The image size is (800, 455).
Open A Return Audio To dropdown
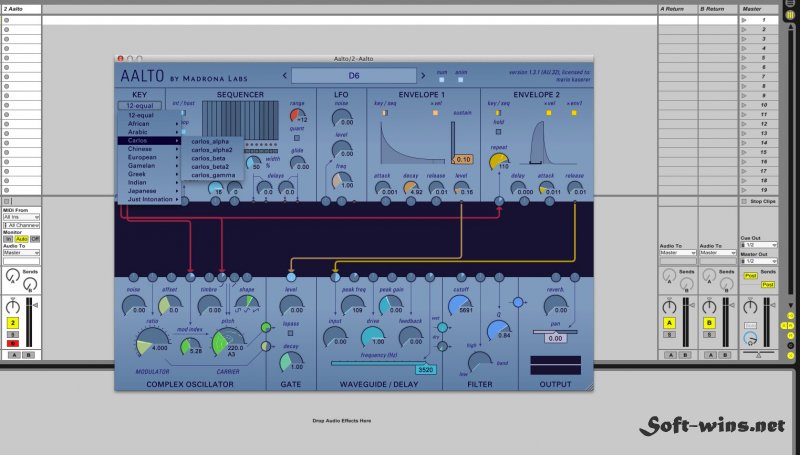tap(678, 252)
